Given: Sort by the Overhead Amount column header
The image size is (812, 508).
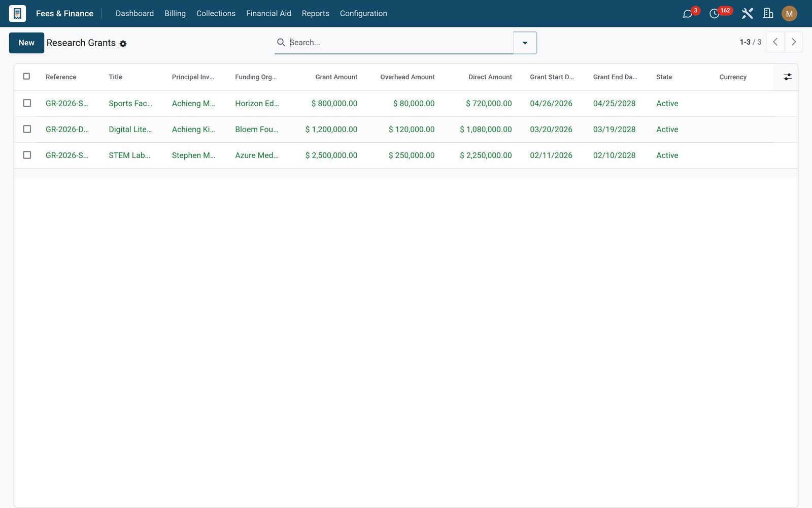Looking at the screenshot, I should click(x=408, y=77).
